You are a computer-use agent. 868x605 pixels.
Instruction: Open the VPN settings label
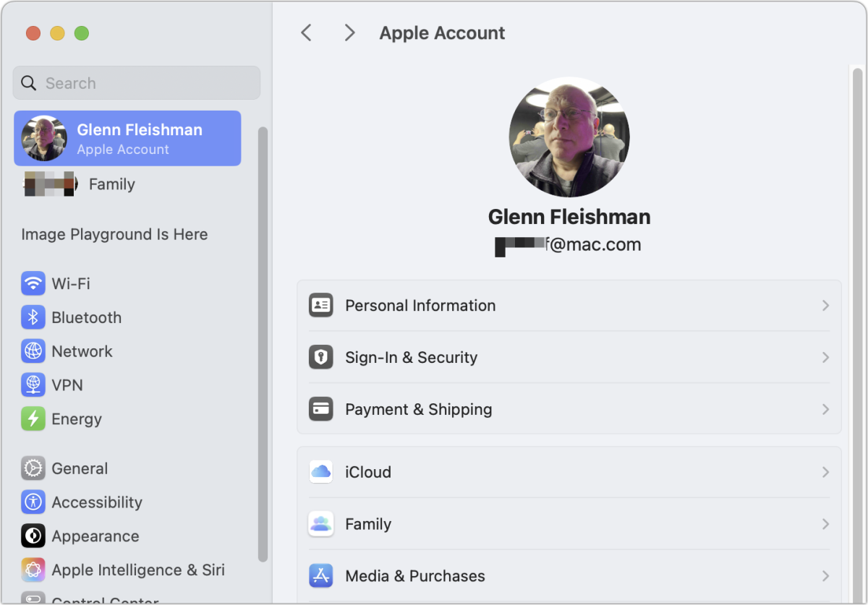coord(67,385)
